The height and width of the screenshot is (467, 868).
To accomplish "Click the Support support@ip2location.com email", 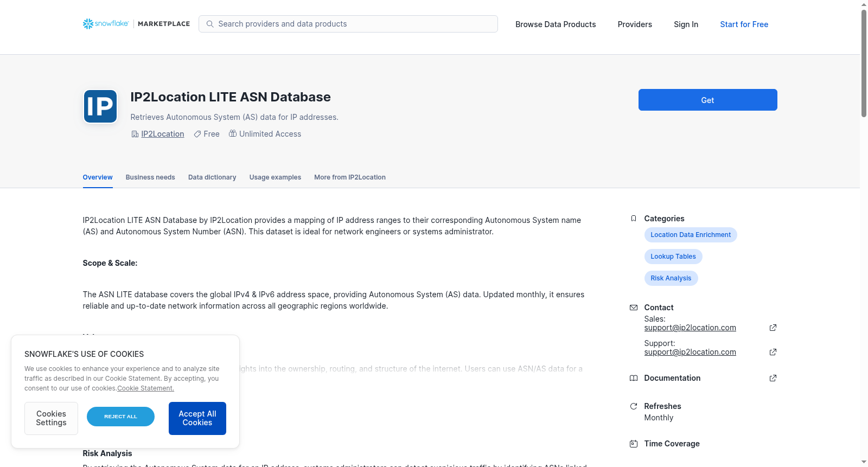I will click(690, 352).
